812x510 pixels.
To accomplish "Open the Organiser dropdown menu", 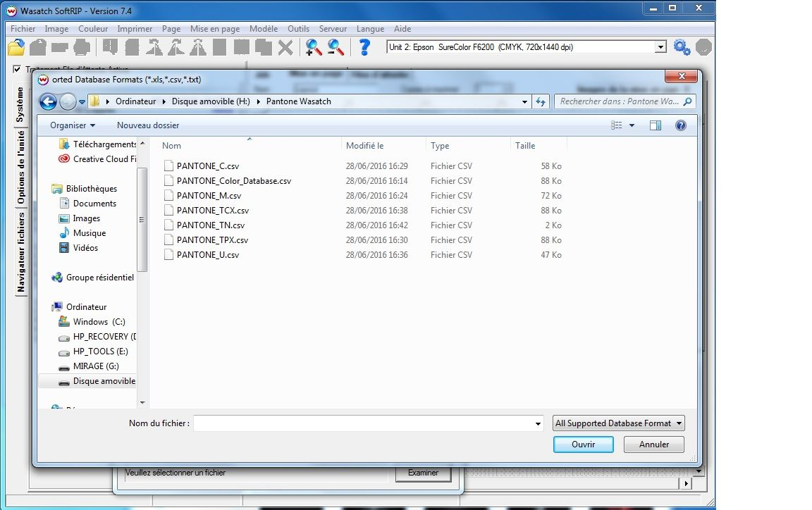I will [73, 125].
